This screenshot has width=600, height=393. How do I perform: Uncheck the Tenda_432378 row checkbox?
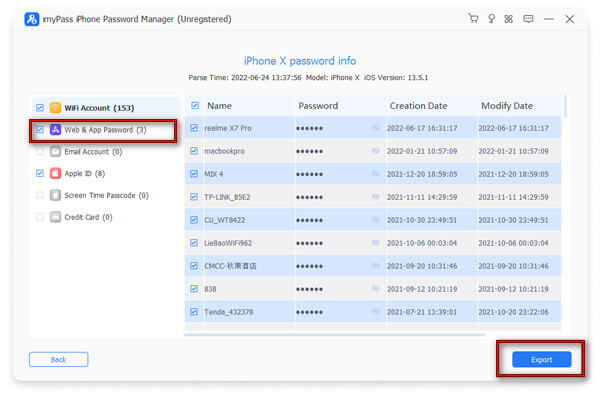(x=194, y=311)
